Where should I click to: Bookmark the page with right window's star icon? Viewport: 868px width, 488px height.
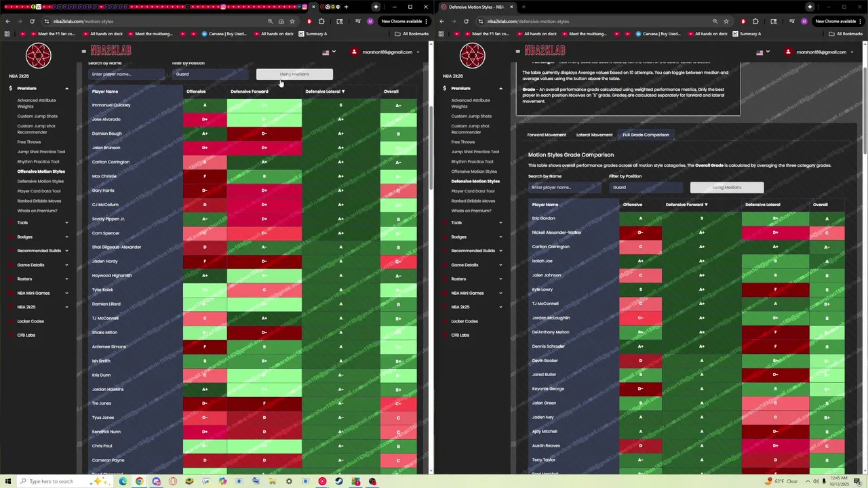[726, 21]
